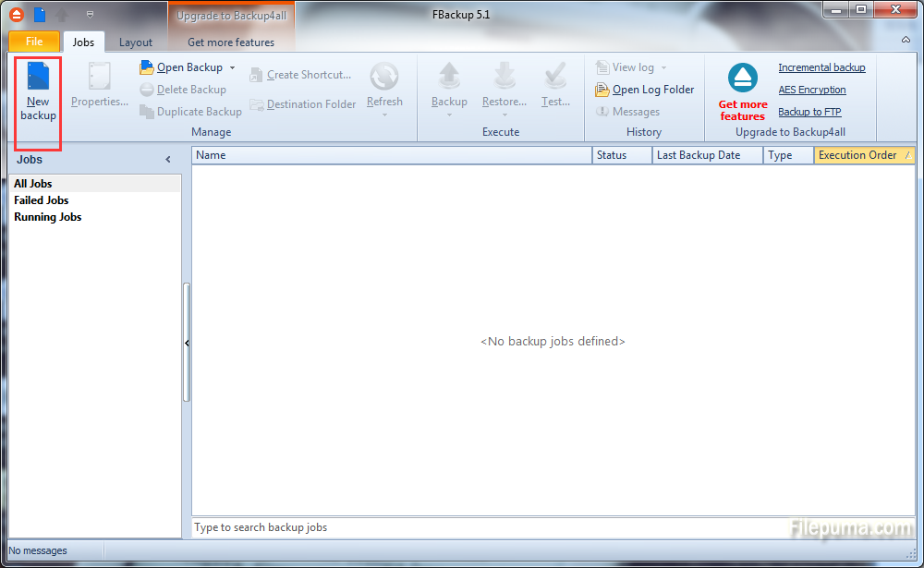The height and width of the screenshot is (568, 924).
Task: Sort by Execution Order column header
Action: click(x=857, y=155)
